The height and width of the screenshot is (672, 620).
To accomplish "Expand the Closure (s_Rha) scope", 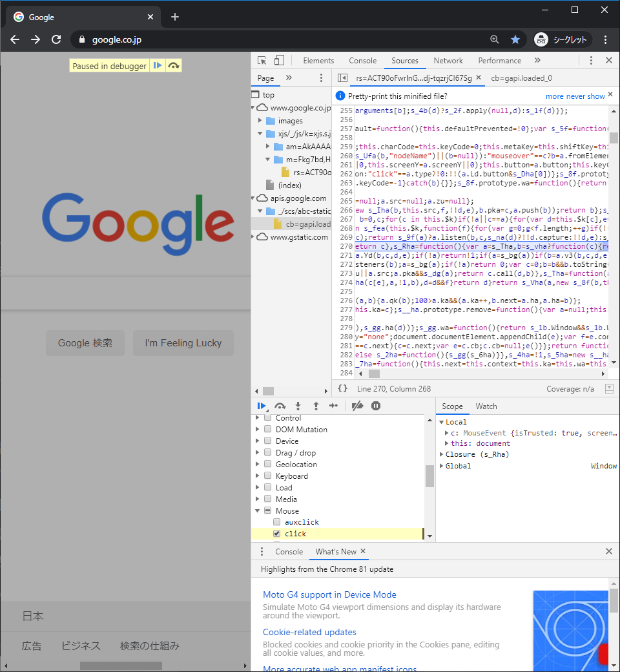I will [x=441, y=454].
